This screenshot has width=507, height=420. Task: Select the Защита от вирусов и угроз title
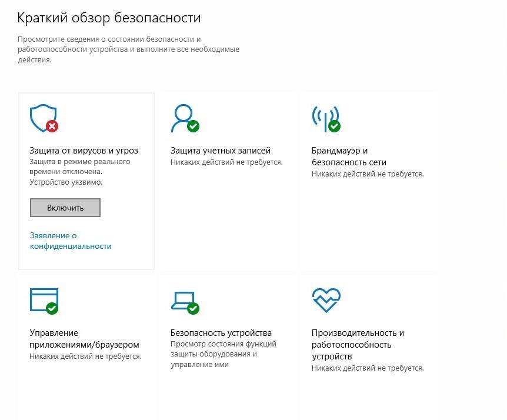(84, 151)
